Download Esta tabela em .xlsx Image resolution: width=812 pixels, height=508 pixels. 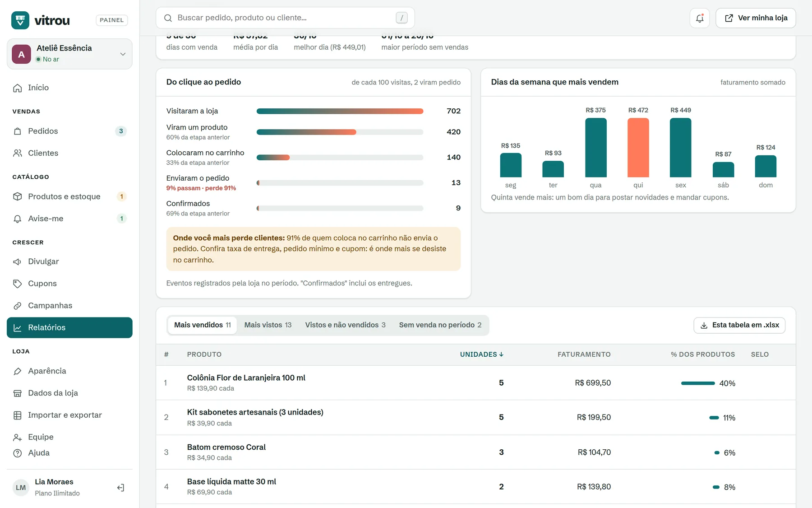coord(739,325)
